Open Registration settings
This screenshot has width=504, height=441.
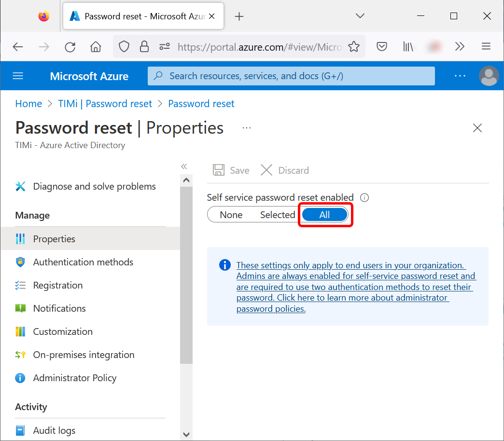[x=49, y=285]
